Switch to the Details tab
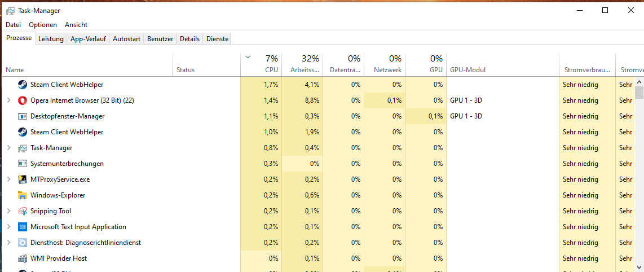The height and width of the screenshot is (272, 644). [x=189, y=39]
